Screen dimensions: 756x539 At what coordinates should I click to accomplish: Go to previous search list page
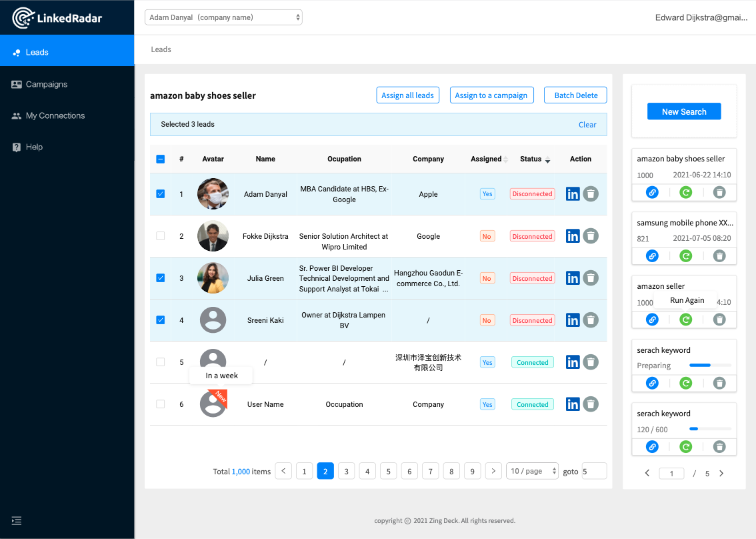[647, 474]
